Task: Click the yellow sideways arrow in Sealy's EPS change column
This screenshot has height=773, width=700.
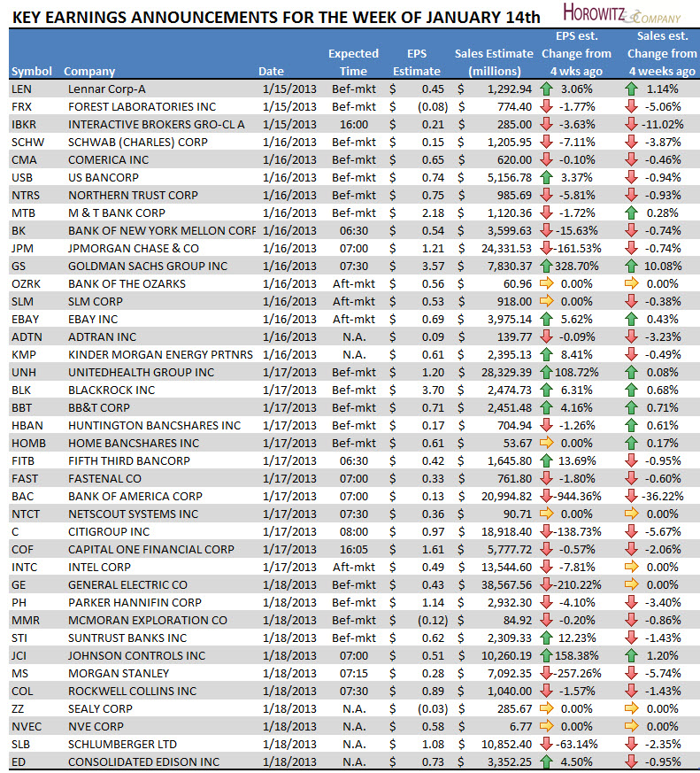Action: tap(546, 708)
